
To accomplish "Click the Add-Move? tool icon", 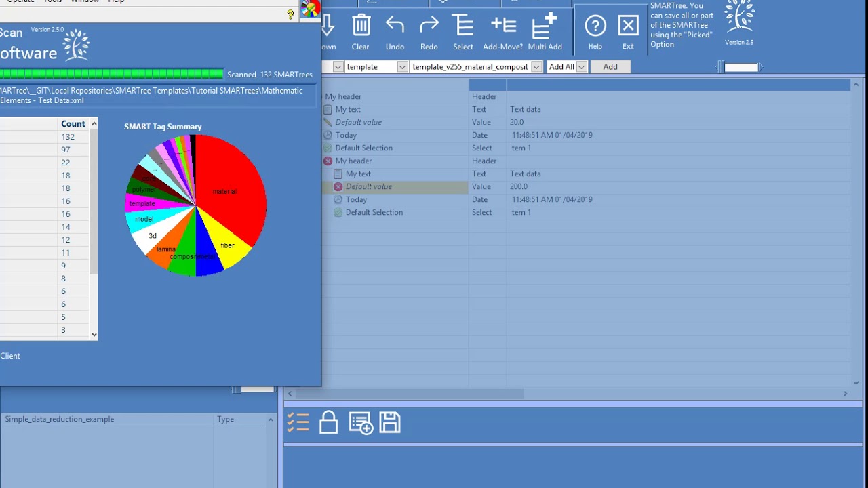I will point(503,26).
